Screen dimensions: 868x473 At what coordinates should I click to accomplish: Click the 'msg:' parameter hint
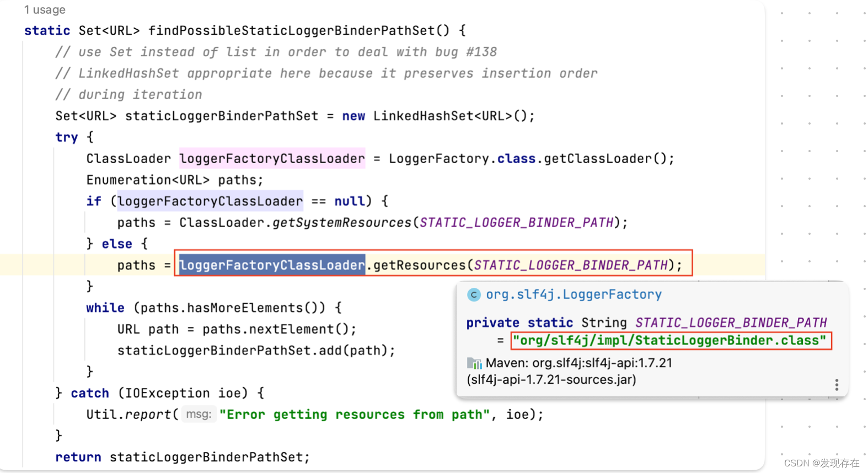199,414
